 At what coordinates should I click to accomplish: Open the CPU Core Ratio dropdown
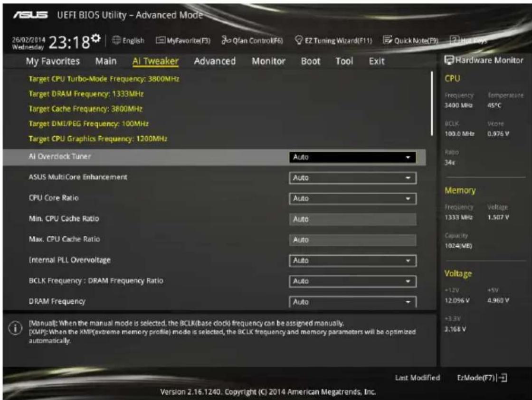(x=352, y=198)
